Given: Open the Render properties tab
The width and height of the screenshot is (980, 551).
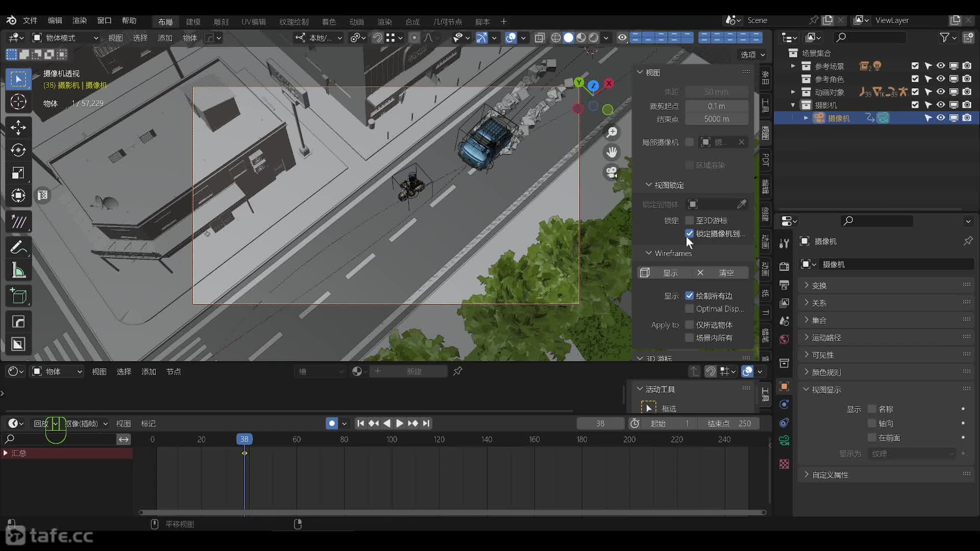Looking at the screenshot, I should click(785, 266).
